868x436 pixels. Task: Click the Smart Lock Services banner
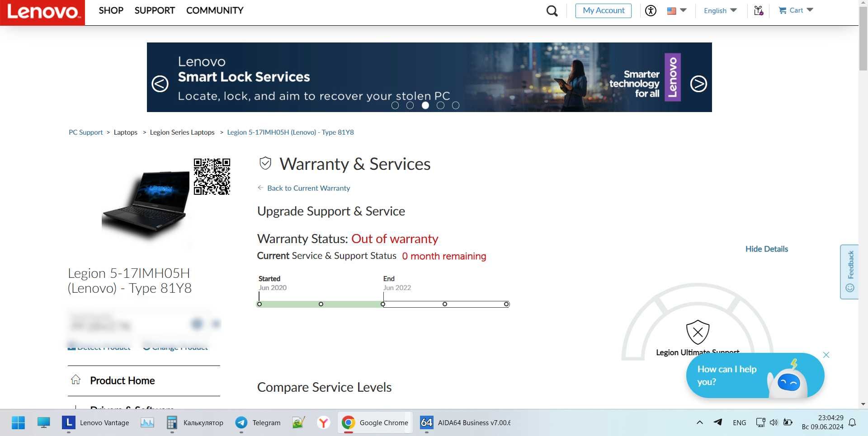[x=429, y=77]
